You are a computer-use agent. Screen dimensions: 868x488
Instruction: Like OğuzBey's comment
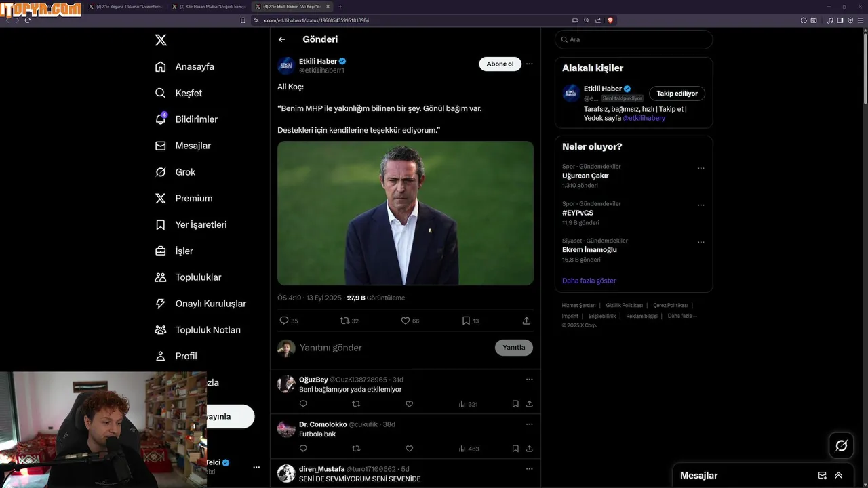click(x=409, y=404)
